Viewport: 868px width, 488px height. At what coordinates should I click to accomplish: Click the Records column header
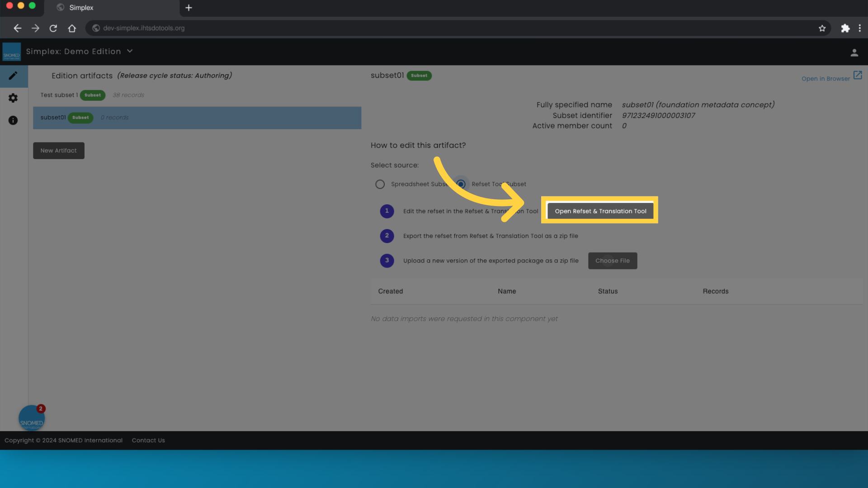tap(716, 291)
